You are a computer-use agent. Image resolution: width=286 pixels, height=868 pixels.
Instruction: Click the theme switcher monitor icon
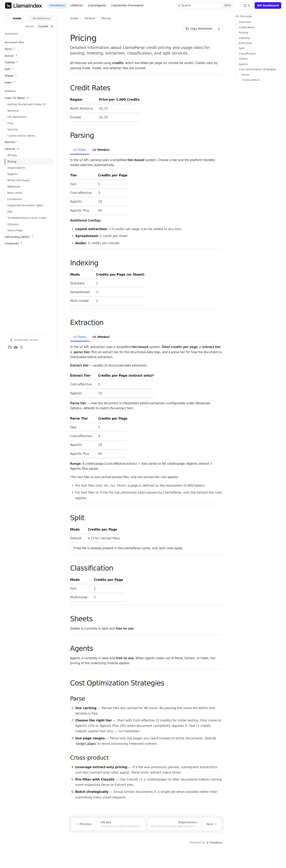pyautogui.click(x=245, y=5)
